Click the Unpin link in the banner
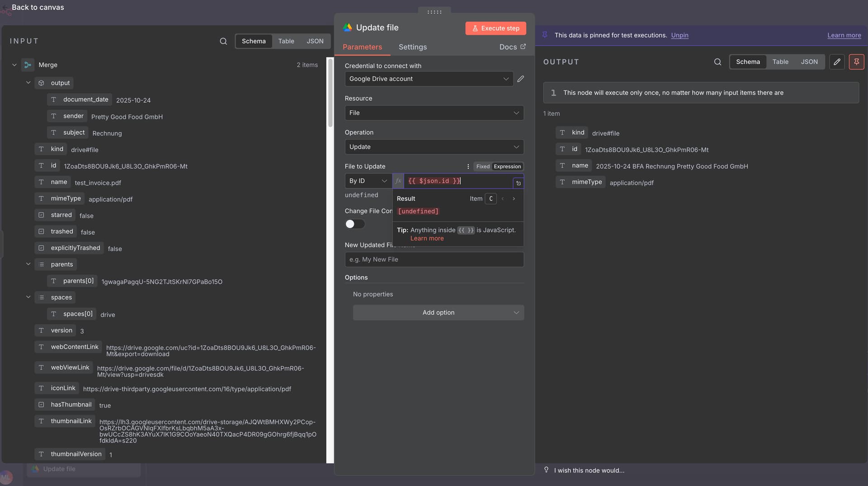 [x=679, y=35]
